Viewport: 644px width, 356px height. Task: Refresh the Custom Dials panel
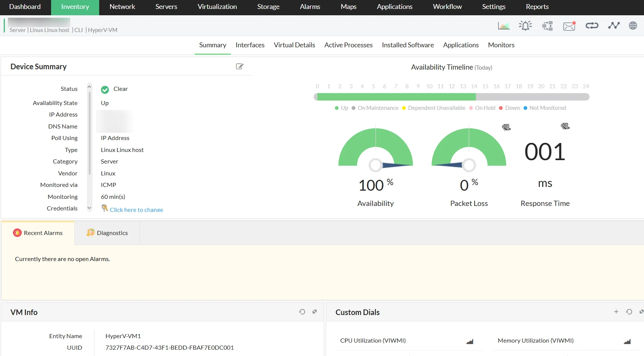tap(629, 312)
